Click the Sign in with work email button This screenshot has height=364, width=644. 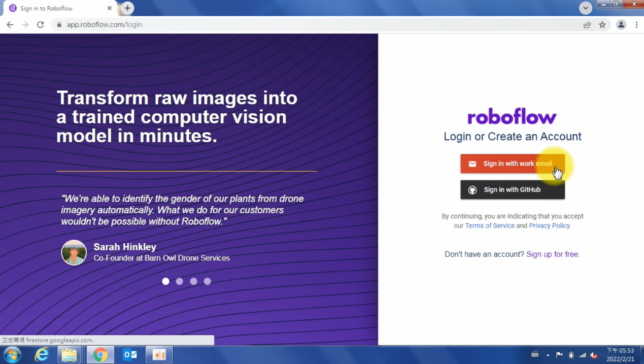click(x=512, y=163)
